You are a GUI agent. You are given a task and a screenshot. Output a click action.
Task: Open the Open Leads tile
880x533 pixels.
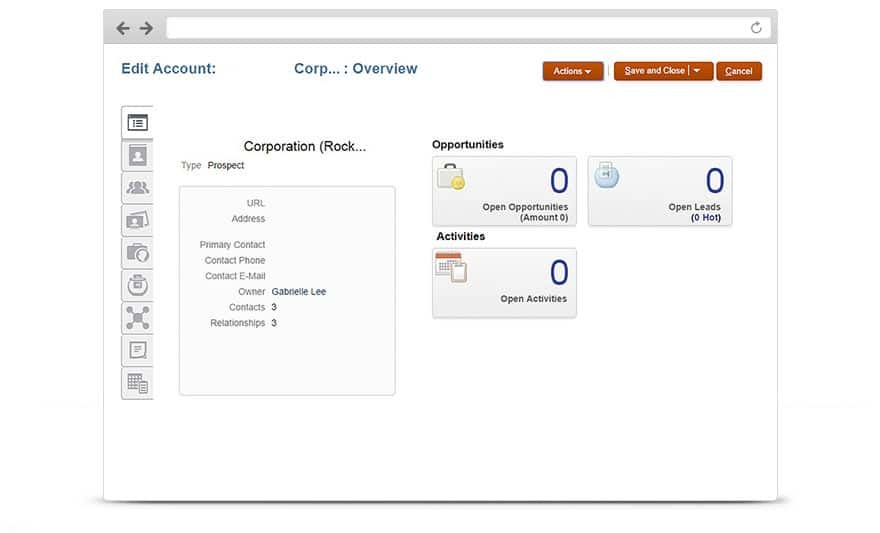tap(660, 191)
